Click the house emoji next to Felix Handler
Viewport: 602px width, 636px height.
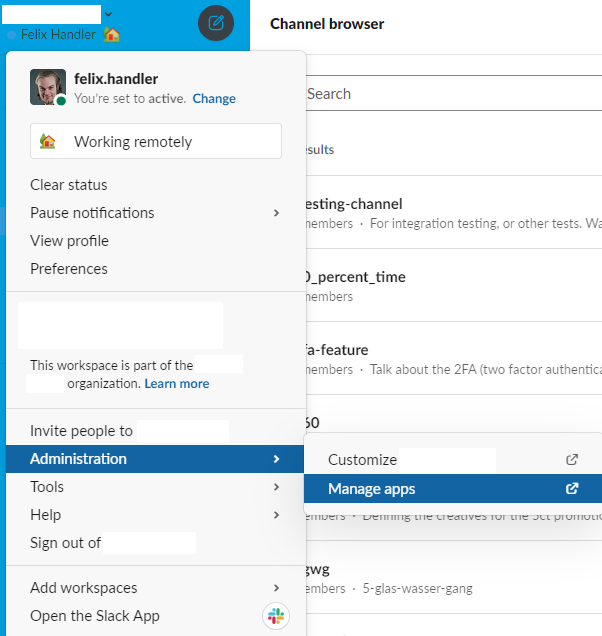pos(112,34)
